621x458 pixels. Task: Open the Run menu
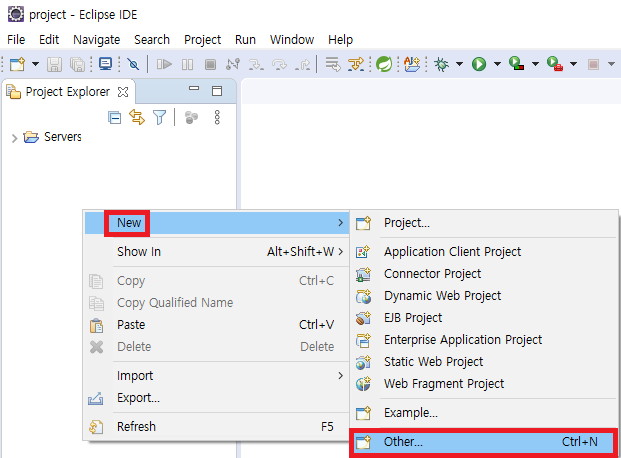(245, 40)
